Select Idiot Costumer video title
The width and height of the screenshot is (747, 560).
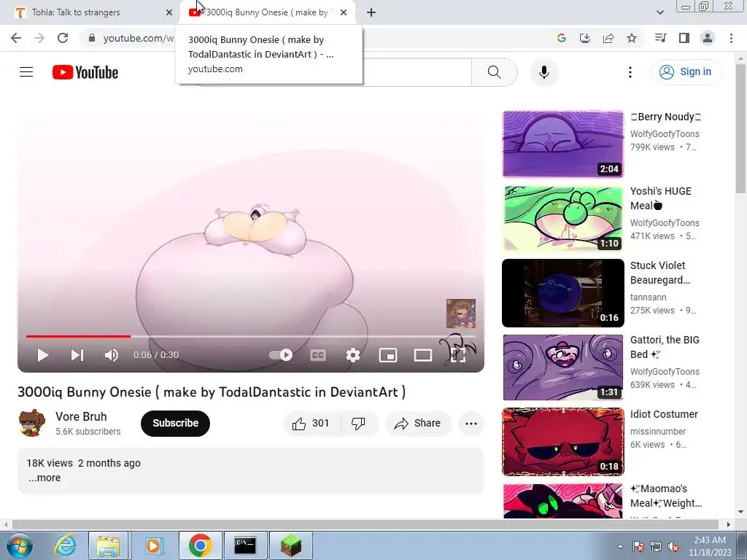point(664,414)
